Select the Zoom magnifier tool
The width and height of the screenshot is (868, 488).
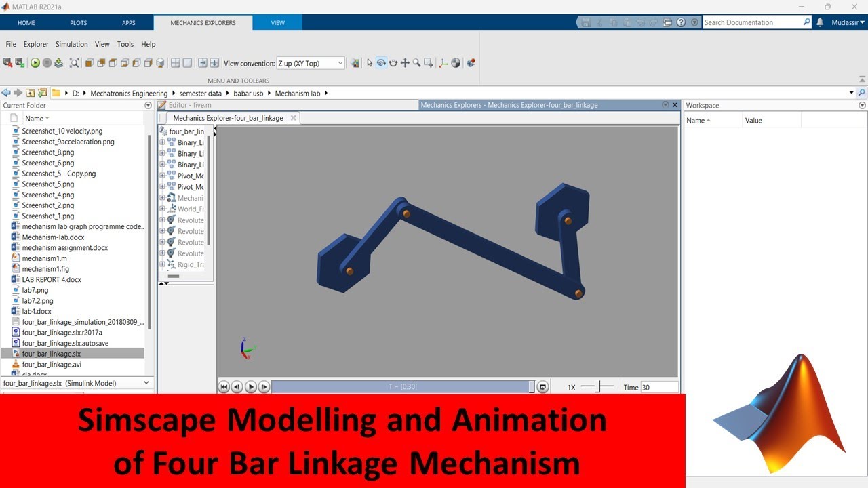tap(416, 63)
